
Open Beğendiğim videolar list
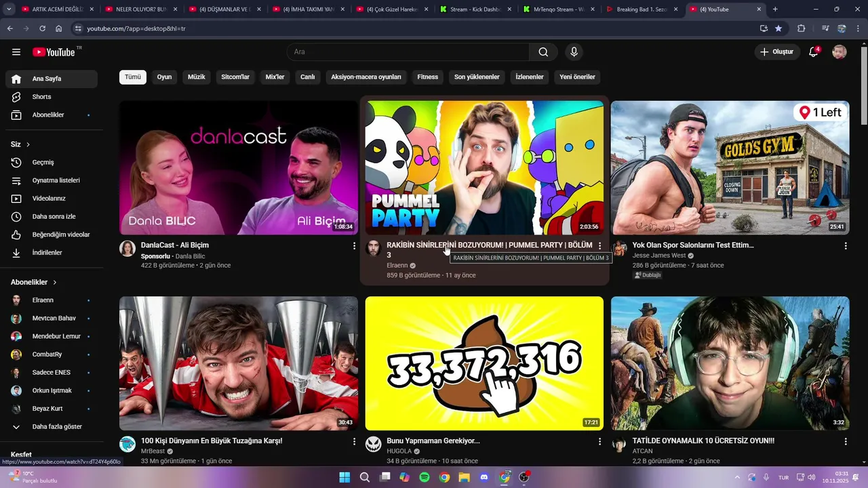click(52, 235)
